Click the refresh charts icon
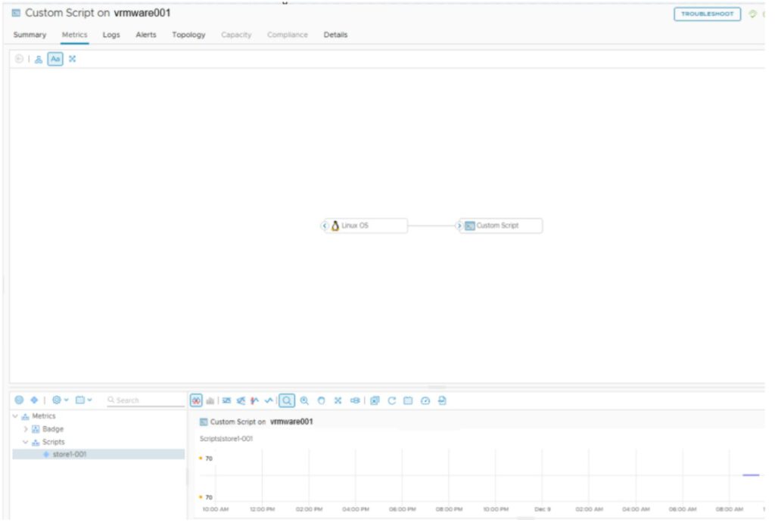775x532 pixels. pos(392,400)
